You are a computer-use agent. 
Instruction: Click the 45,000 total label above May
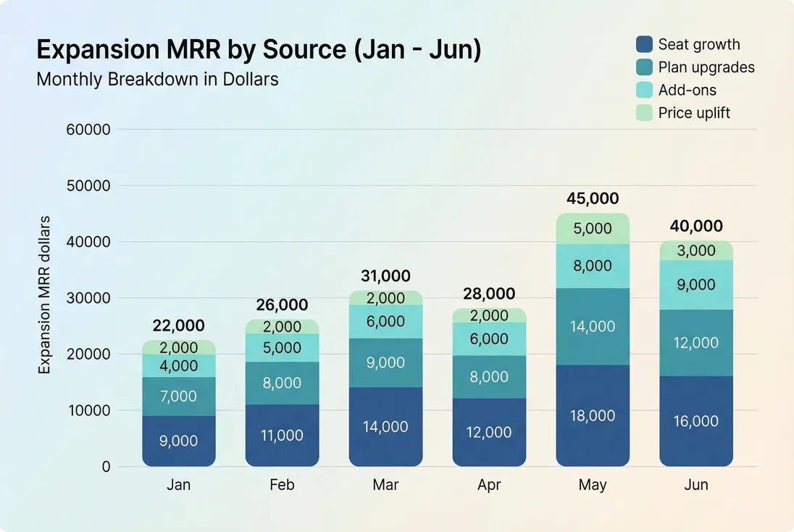pos(593,198)
